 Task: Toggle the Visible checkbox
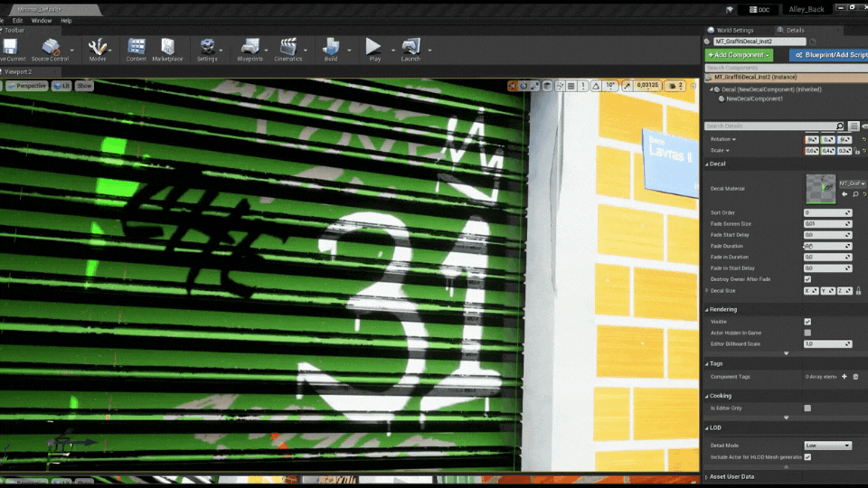(x=807, y=322)
